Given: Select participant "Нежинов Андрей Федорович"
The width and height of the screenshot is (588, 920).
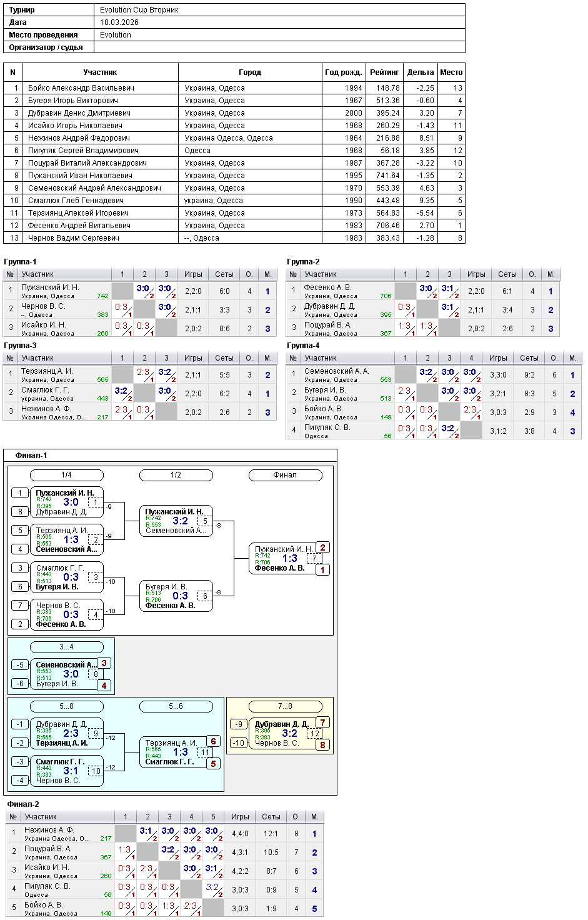Looking at the screenshot, I should [79, 138].
